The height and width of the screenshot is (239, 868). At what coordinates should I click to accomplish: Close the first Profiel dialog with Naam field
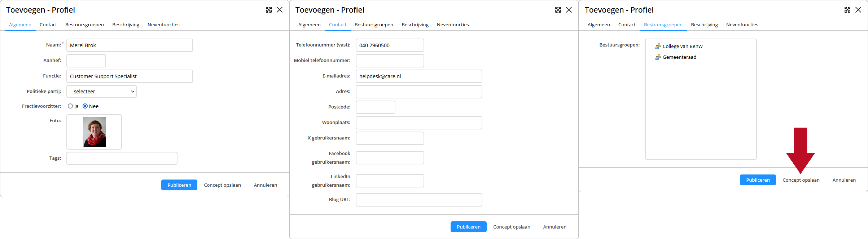280,10
